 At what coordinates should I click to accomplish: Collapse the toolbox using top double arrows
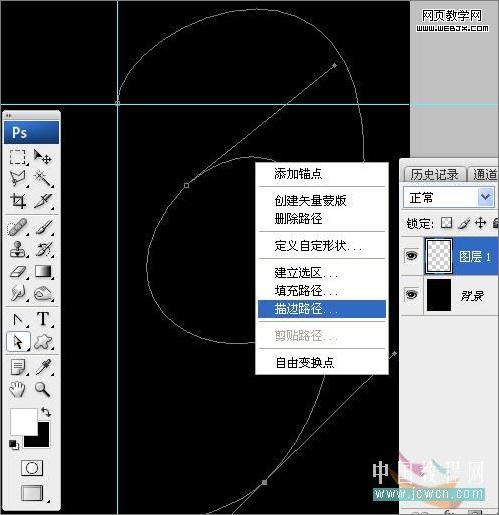point(9,116)
